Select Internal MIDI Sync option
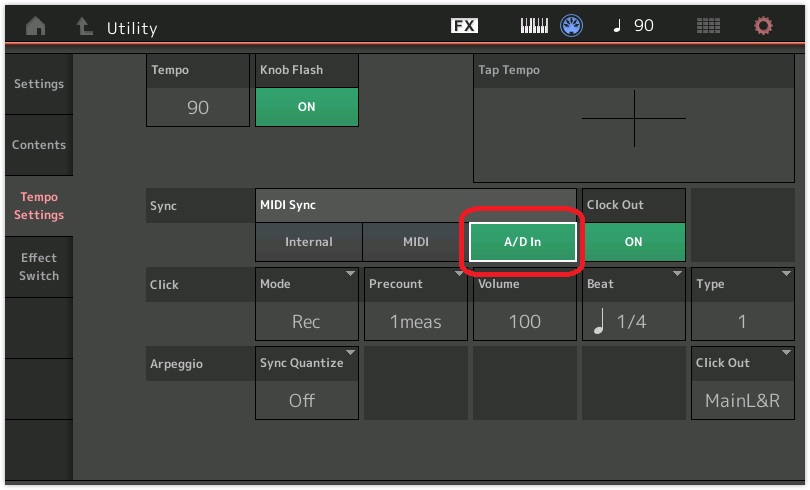The image size is (810, 490). tap(308, 242)
